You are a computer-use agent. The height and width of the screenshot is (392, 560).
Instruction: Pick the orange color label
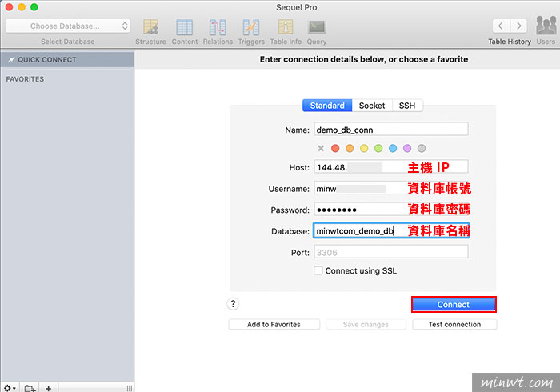350,148
